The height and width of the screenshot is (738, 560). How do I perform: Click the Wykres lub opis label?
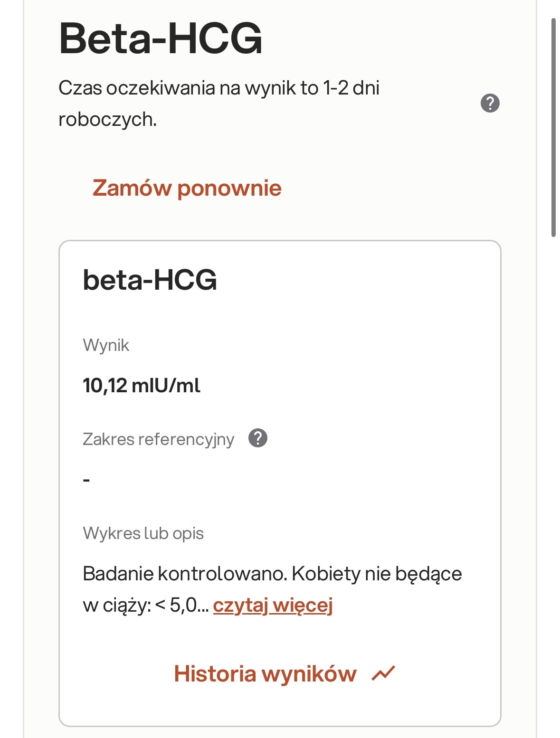(143, 533)
